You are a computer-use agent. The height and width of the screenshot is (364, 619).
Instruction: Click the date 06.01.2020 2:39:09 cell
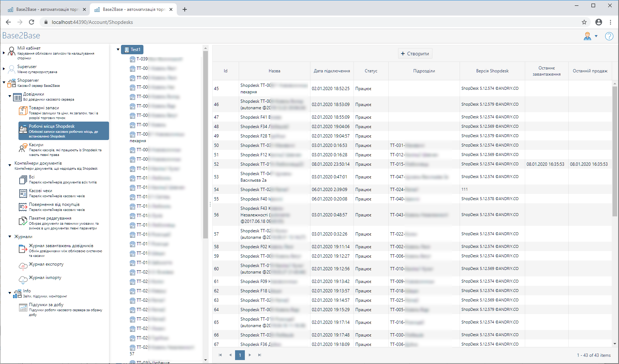[x=332, y=190]
